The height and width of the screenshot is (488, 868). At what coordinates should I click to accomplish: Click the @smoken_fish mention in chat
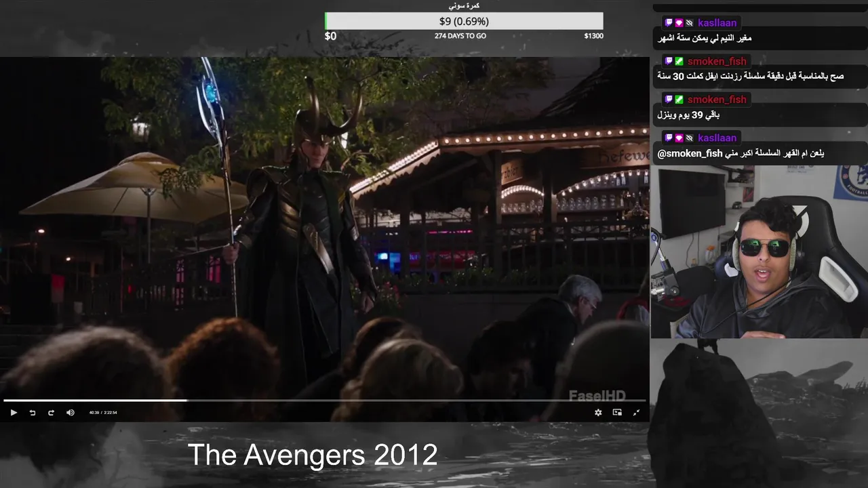[x=690, y=154]
